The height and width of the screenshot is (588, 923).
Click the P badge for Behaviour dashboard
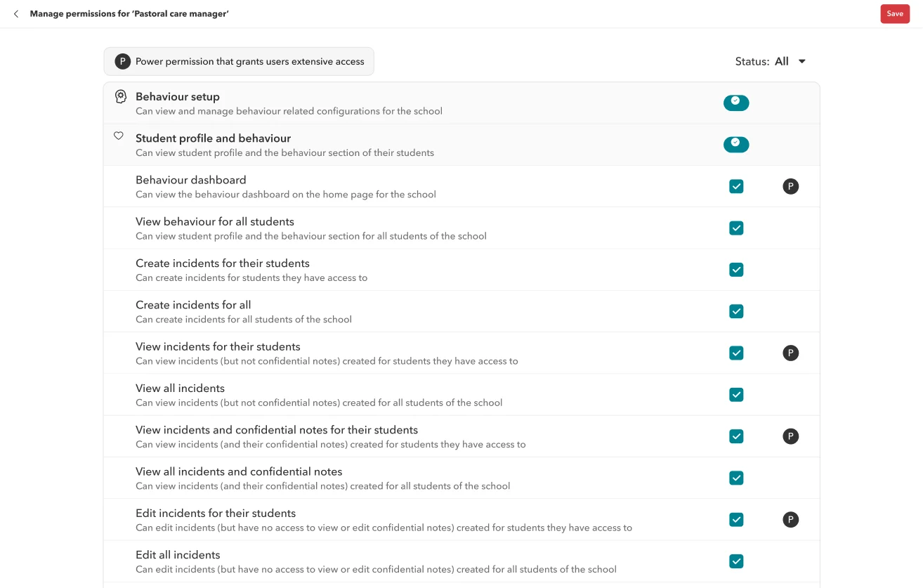click(x=791, y=187)
